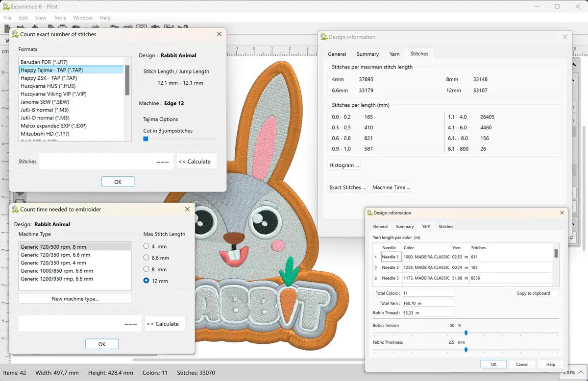This screenshot has height=381, width=588.
Task: Select Barudan FDR (*.U??) format
Action: (x=72, y=62)
